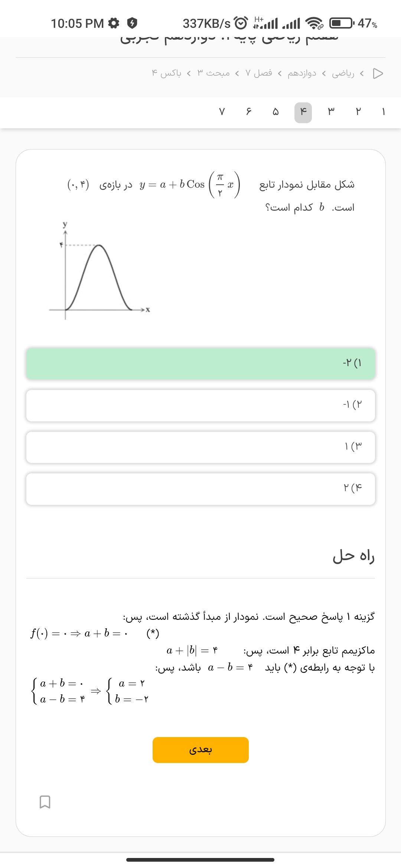Select answer option ۲ with value -۱
Viewport: 401px width, 868px height.
click(200, 405)
